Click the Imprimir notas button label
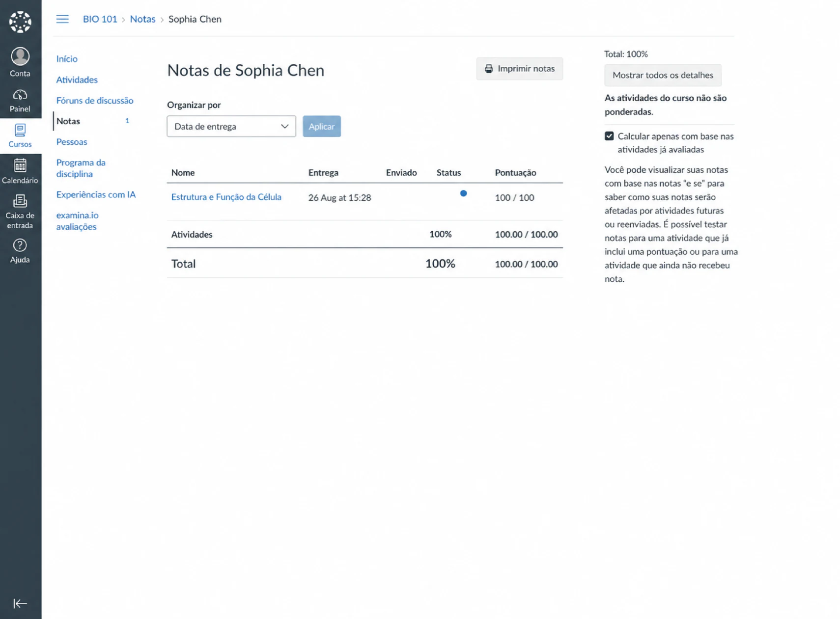 [x=526, y=69]
